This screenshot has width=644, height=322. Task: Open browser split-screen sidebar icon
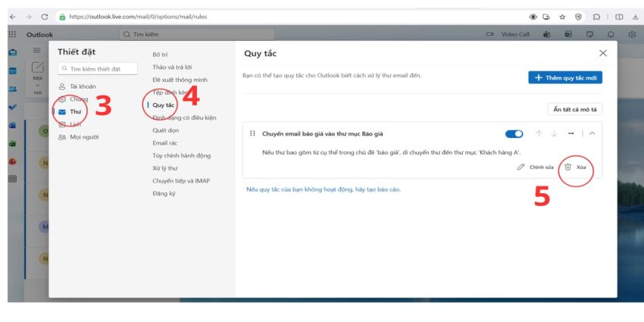(619, 17)
